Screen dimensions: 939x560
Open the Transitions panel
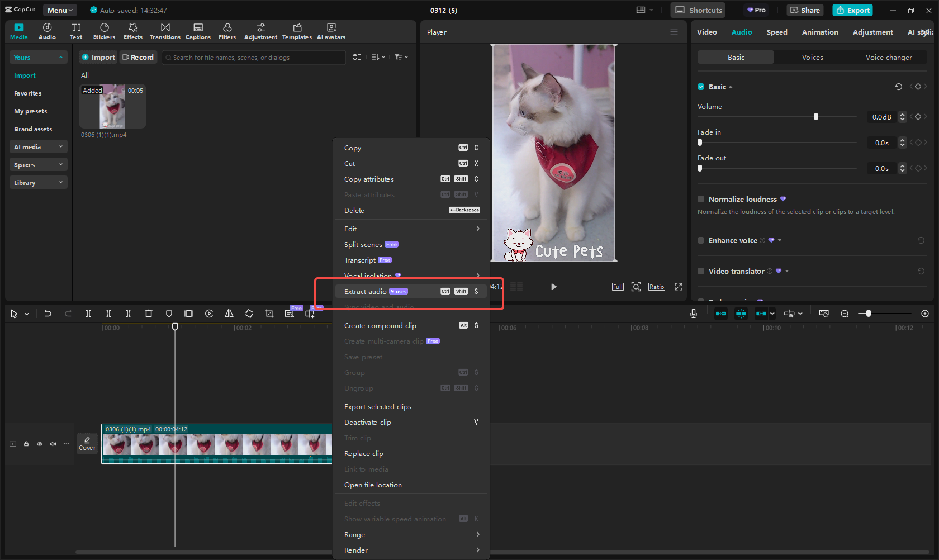(x=165, y=31)
